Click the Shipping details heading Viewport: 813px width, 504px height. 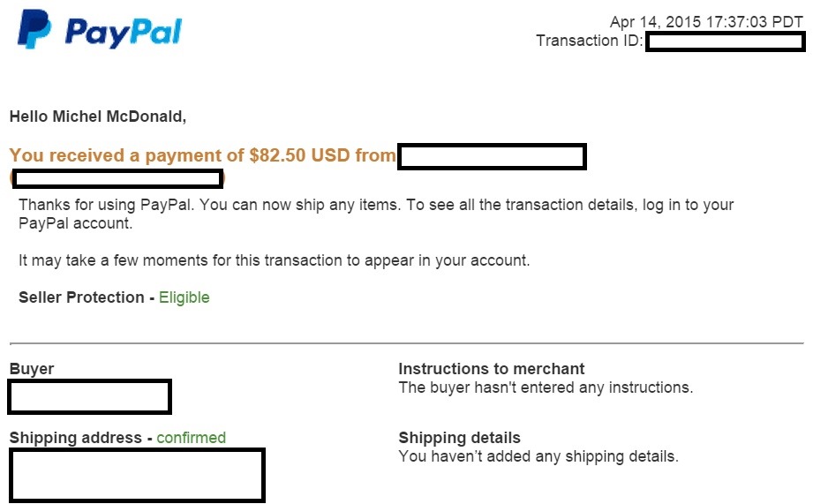coord(459,438)
